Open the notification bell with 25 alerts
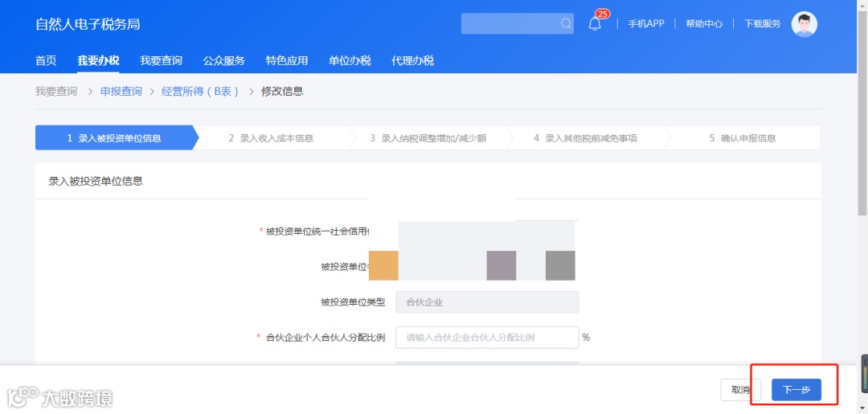The width and height of the screenshot is (868, 414). pyautogui.click(x=596, y=23)
